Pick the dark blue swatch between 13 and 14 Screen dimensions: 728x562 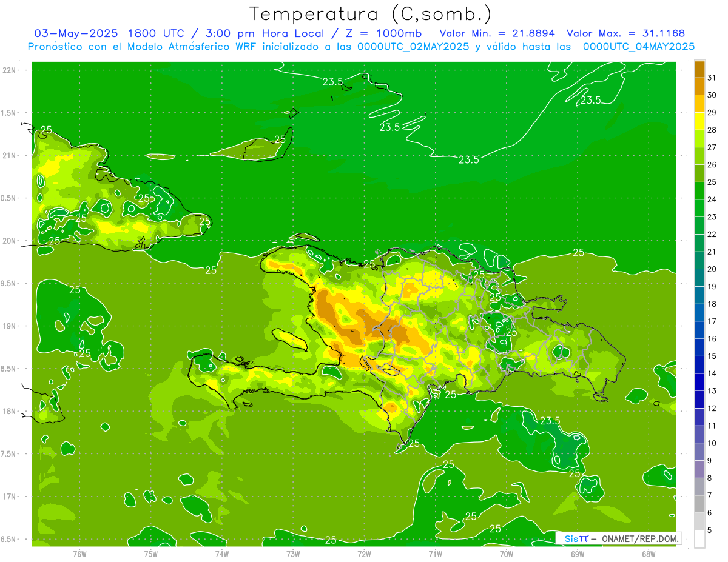point(699,382)
